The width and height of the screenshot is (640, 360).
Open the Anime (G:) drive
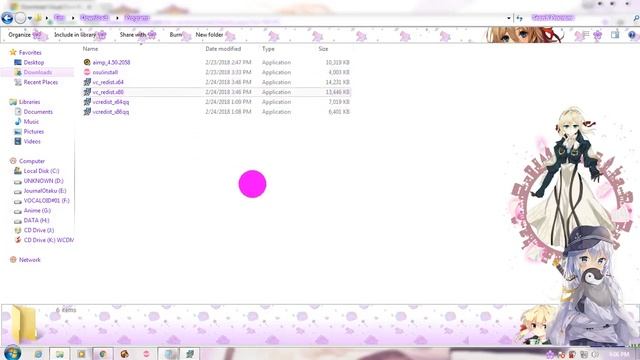tap(37, 211)
